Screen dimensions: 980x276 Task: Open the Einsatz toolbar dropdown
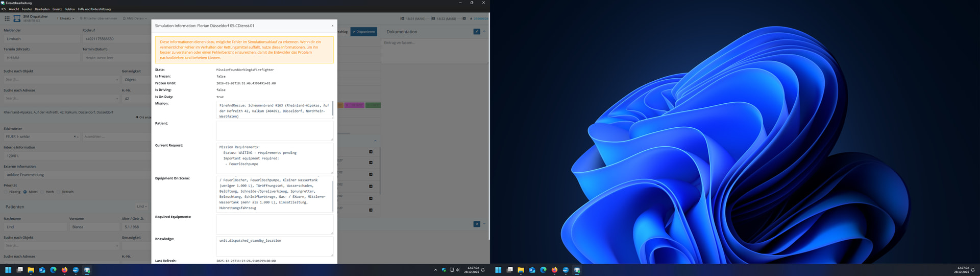(x=66, y=18)
